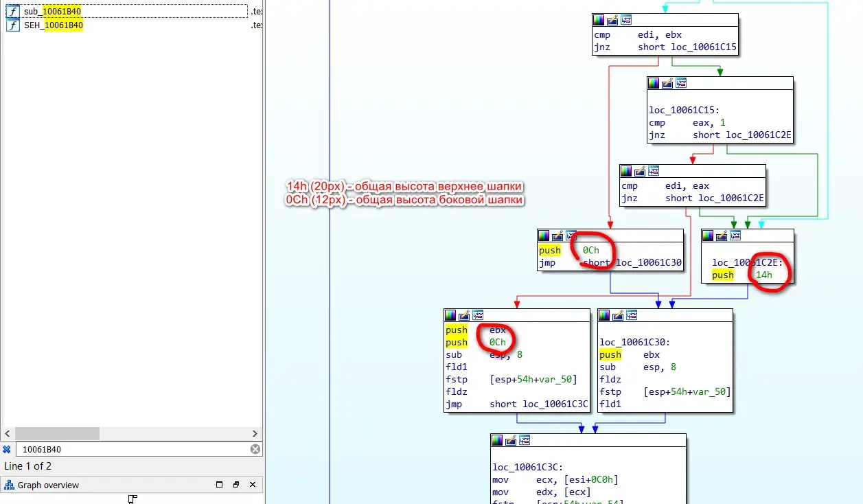The image size is (863, 504).
Task: Click the functions list scroll-left arrow
Action: click(7, 434)
